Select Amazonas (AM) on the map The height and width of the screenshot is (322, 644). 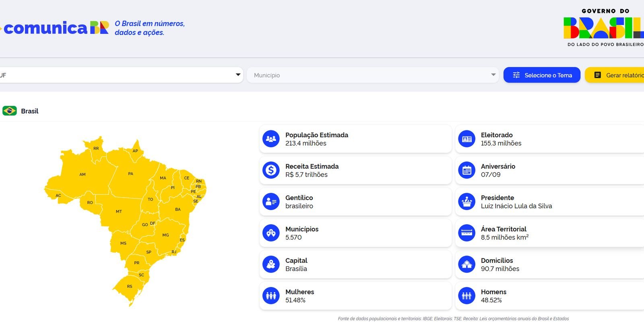(x=82, y=175)
